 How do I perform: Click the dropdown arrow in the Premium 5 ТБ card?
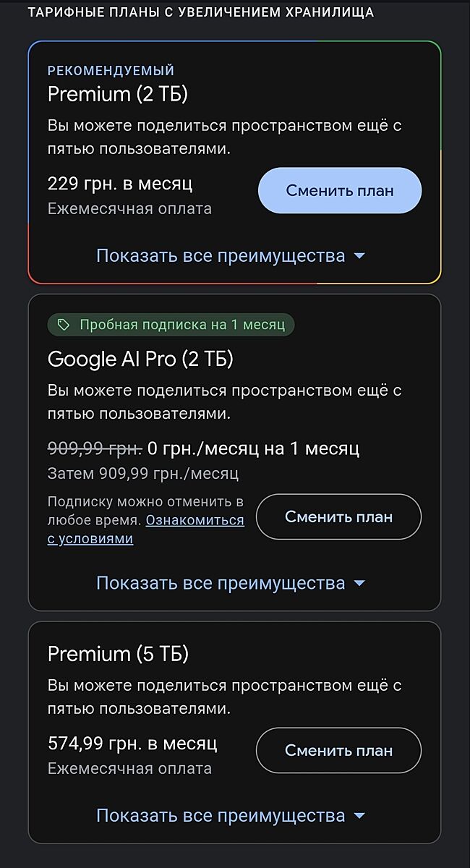[359, 817]
